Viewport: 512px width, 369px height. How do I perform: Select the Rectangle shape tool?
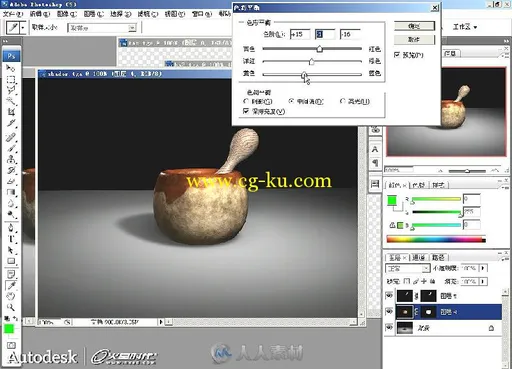point(11,261)
